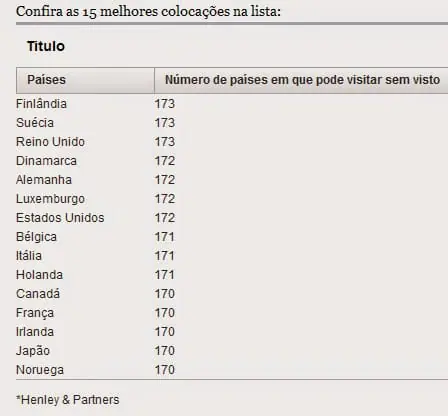
Task: Select the Alemanha row
Action: pyautogui.click(x=232, y=180)
